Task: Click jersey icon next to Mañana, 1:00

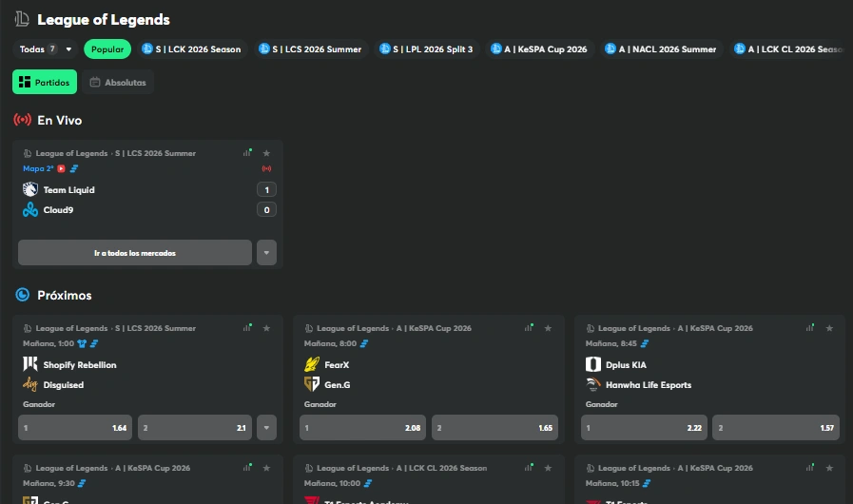Action: [82, 343]
